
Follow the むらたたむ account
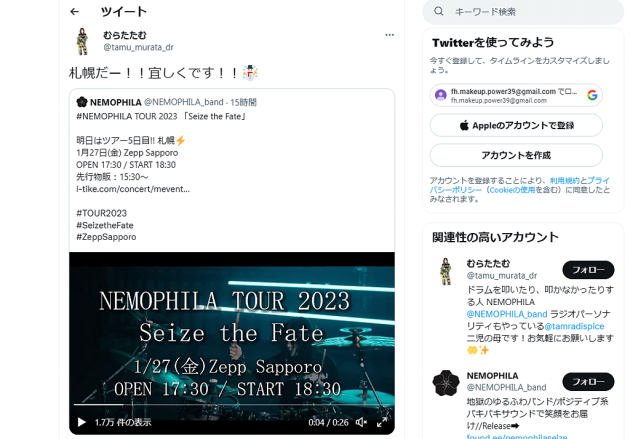coord(588,270)
